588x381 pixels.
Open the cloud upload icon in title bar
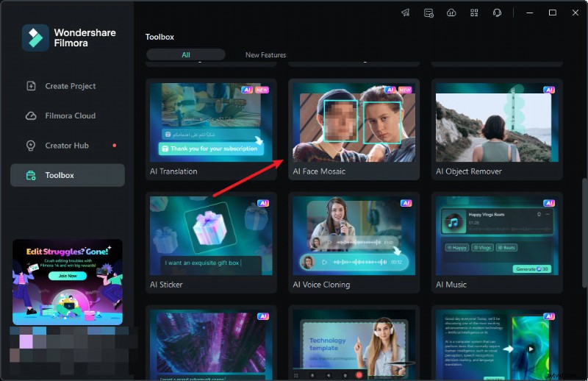tap(451, 13)
